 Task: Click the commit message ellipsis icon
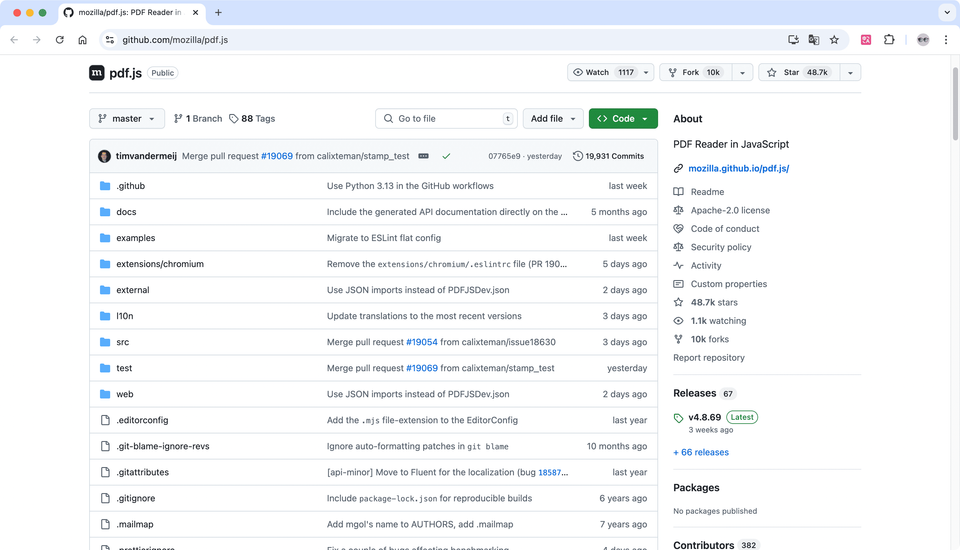tap(423, 156)
